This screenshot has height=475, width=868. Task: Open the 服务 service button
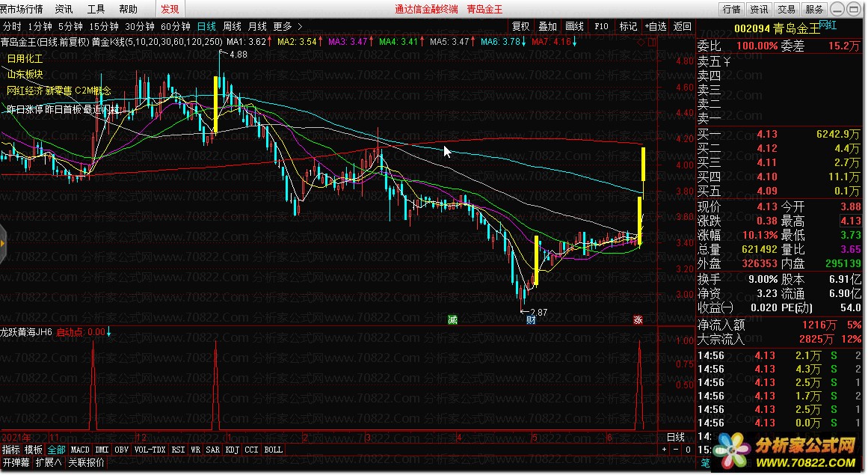(813, 9)
